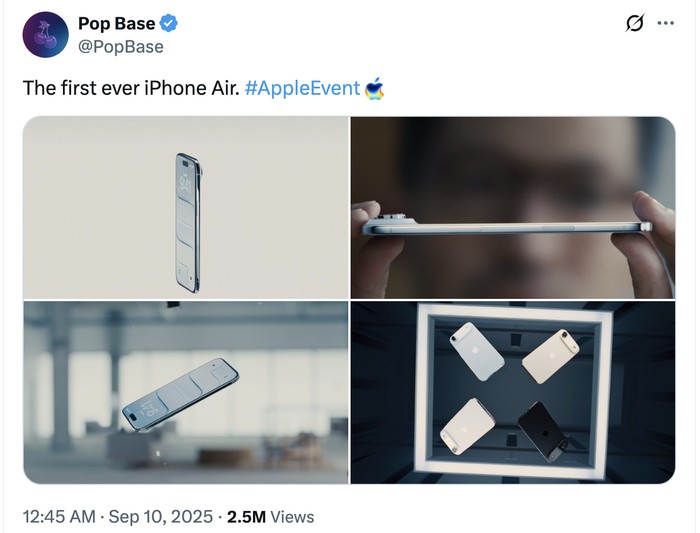This screenshot has width=700, height=533.
Task: Open Grok explain icon on the post
Action: pyautogui.click(x=634, y=24)
